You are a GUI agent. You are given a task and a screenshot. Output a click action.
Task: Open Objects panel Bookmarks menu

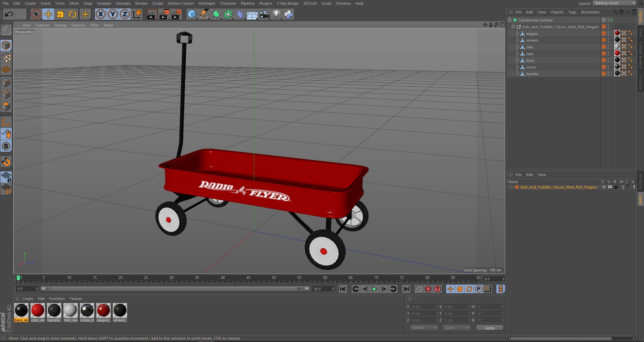click(x=590, y=12)
